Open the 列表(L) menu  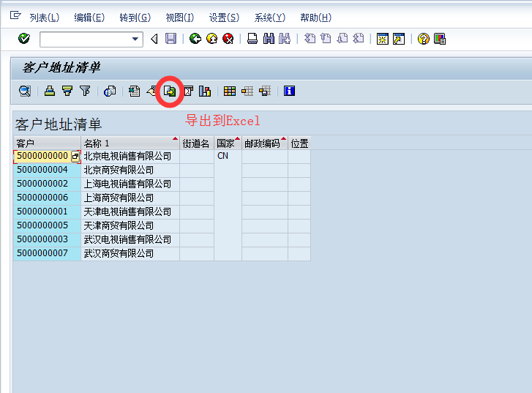45,18
